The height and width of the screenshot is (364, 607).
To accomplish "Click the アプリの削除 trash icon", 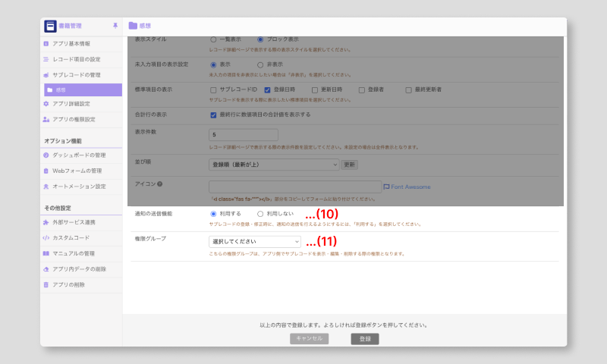I will point(46,284).
